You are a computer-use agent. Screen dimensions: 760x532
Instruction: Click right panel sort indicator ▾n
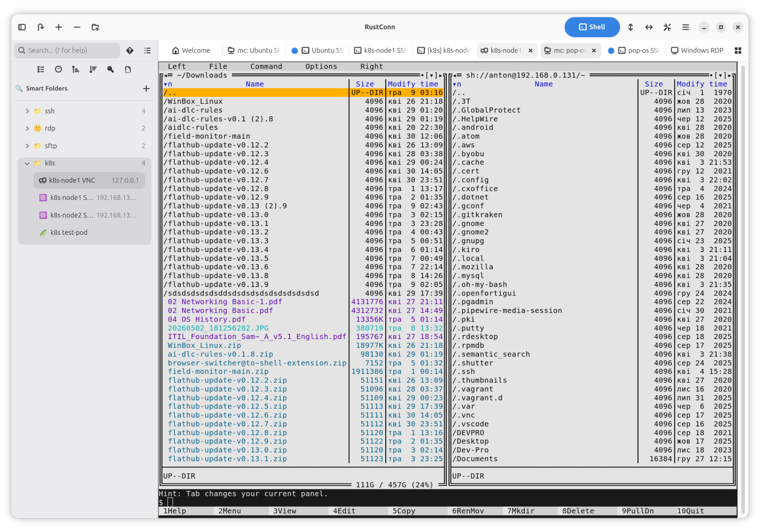[457, 84]
